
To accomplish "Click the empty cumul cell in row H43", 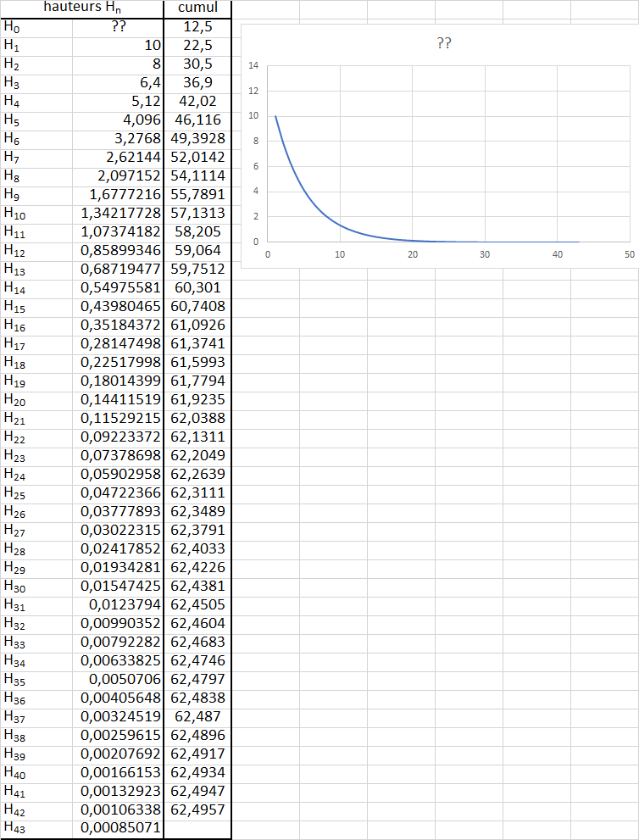I will (x=197, y=827).
